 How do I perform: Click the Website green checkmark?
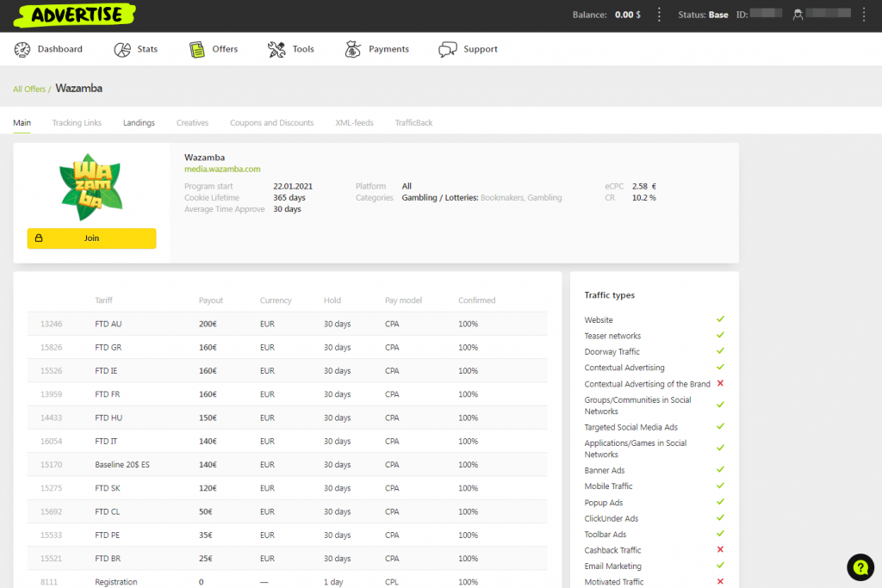720,319
